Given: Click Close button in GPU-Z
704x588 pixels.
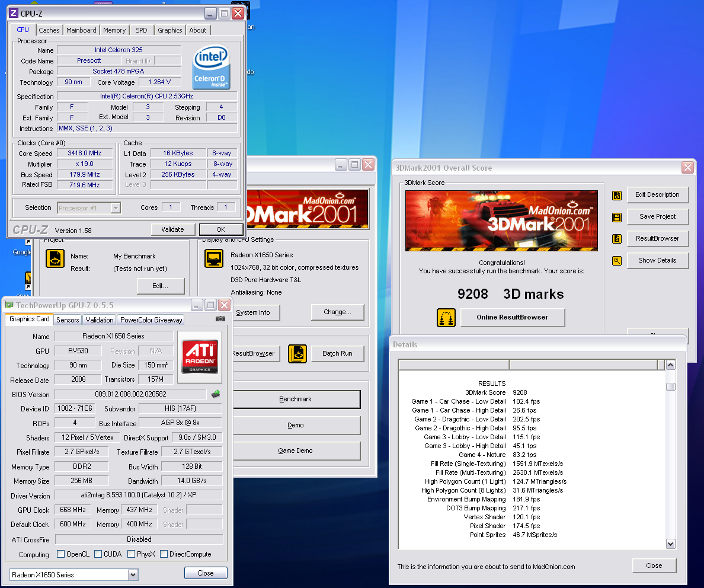Looking at the screenshot, I should 206,573.
